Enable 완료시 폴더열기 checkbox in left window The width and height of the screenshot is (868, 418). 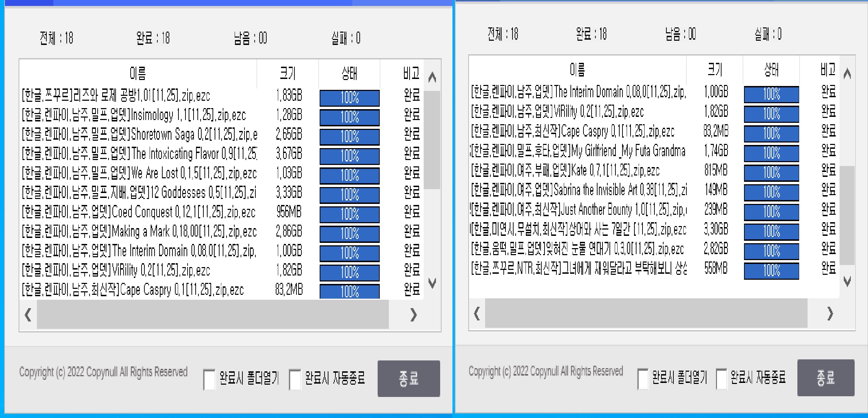point(209,379)
